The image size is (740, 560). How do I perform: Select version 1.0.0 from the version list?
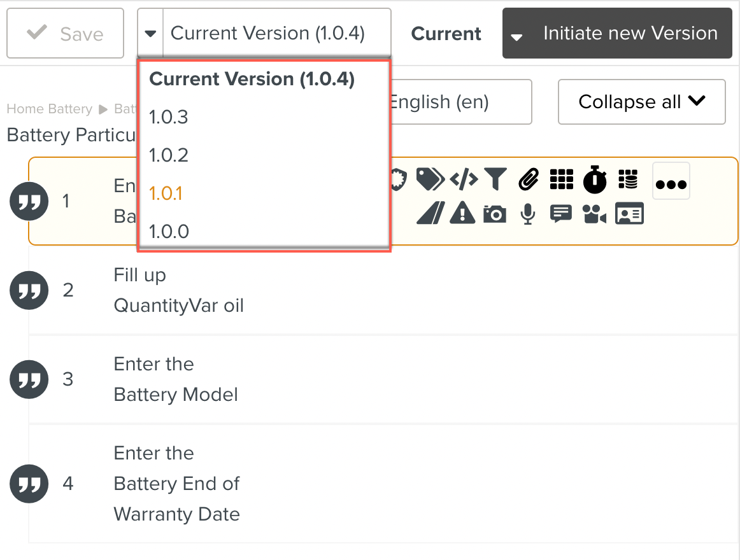169,232
